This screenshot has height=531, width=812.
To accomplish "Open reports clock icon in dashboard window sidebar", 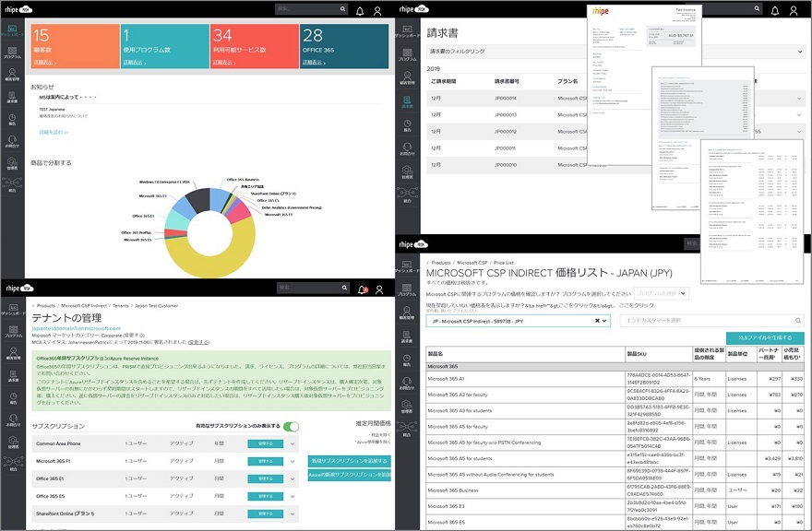I will (x=12, y=120).
